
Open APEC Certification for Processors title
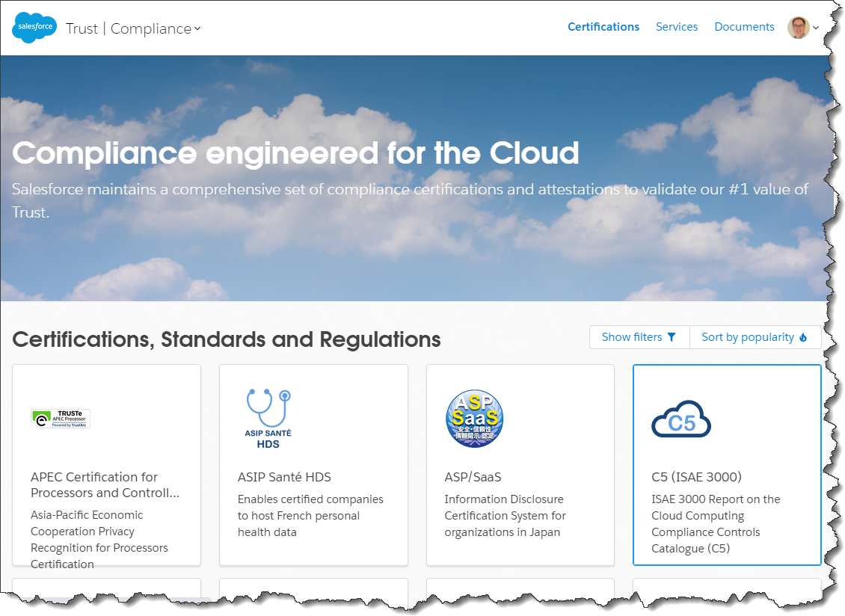point(105,485)
